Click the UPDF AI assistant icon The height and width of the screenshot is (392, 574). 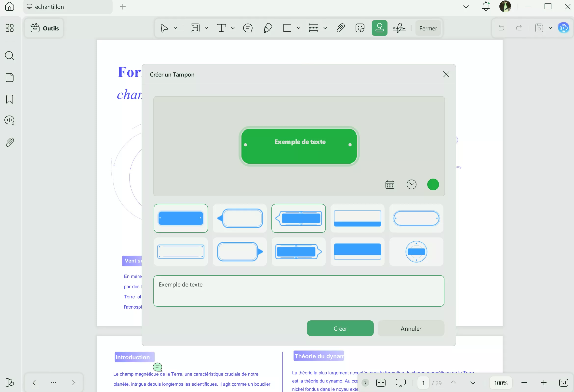(x=563, y=28)
